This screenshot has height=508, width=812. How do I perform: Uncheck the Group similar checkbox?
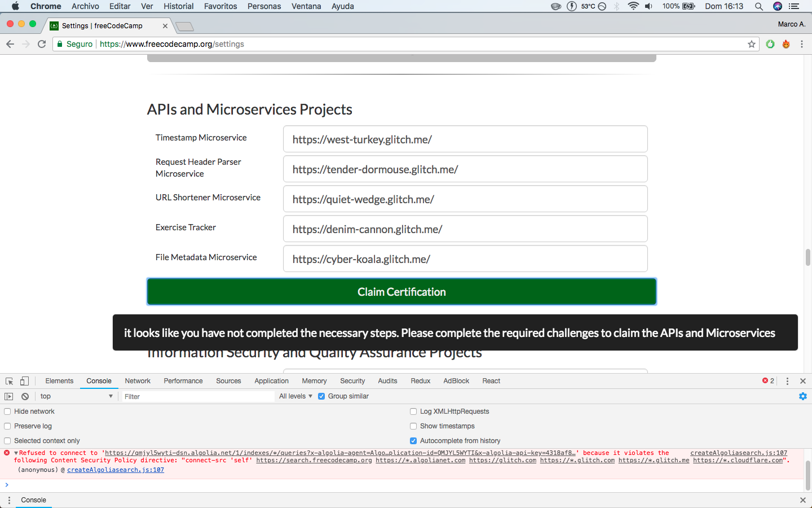321,396
